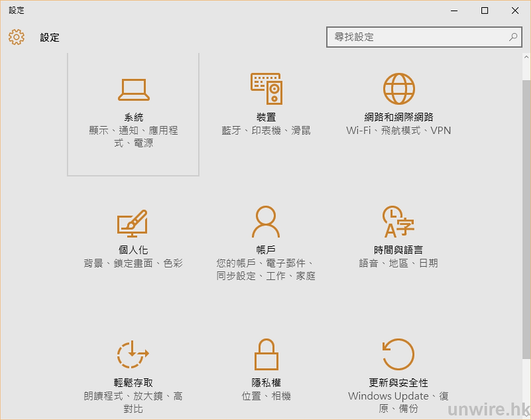The height and width of the screenshot is (420, 531).
Task: Open the 帳戶 person icon
Action: click(266, 222)
